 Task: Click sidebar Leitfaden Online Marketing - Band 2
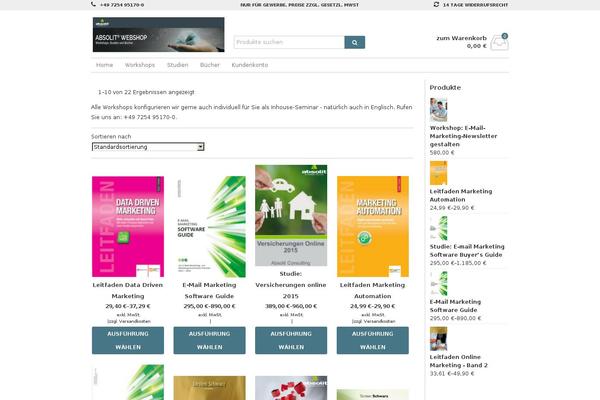(x=459, y=361)
